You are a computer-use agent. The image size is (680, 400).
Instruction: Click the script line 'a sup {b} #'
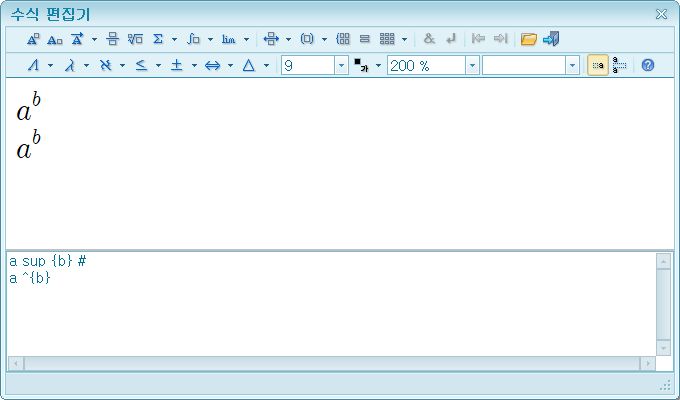[x=48, y=261]
